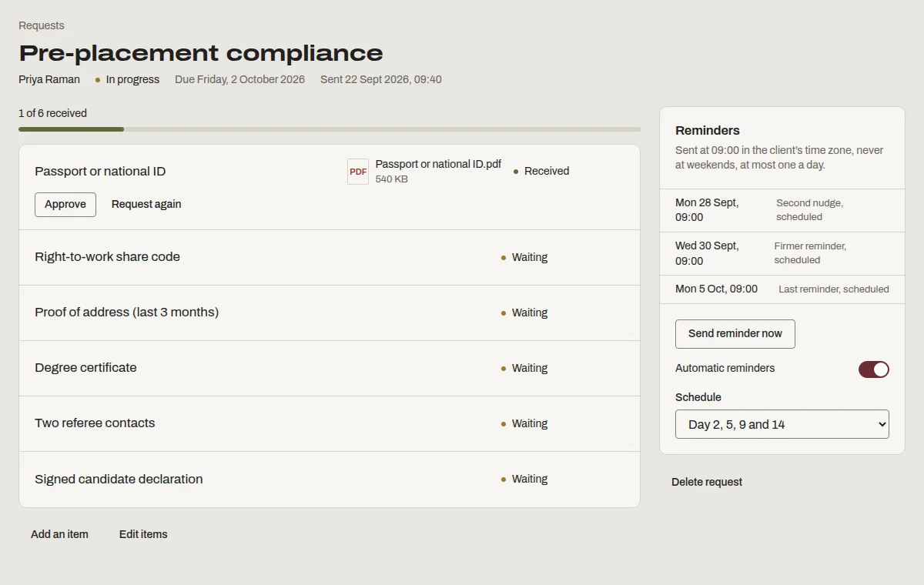Click Request again for passport item
924x585 pixels.
[x=146, y=205]
